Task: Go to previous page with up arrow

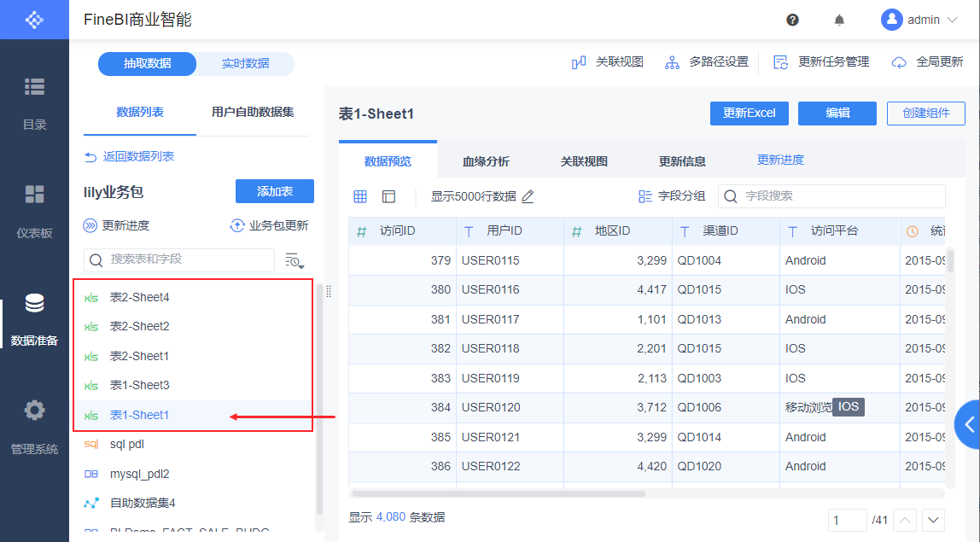Action: (x=905, y=520)
